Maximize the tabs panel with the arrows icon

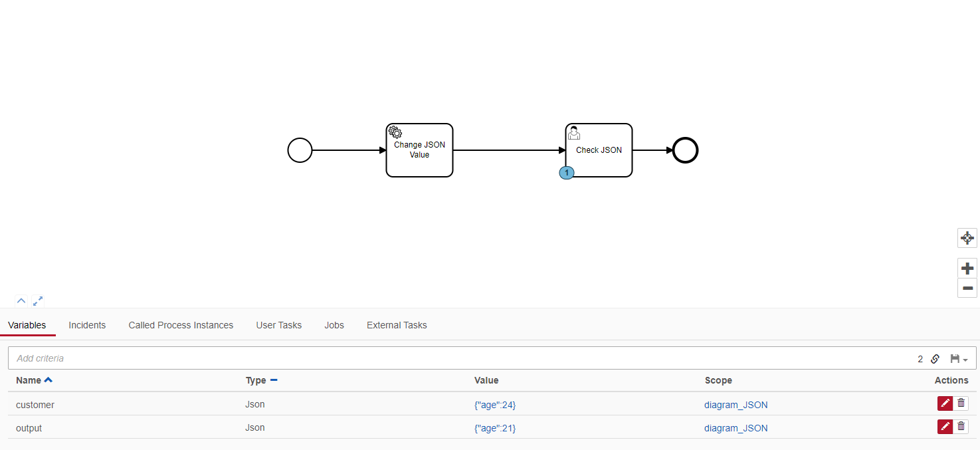(x=38, y=301)
